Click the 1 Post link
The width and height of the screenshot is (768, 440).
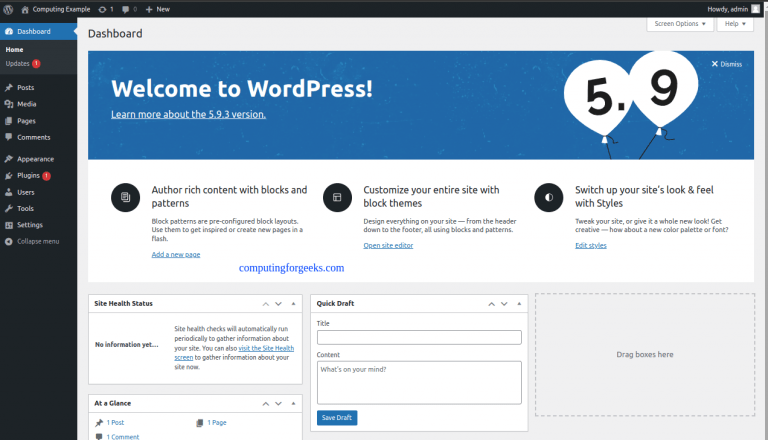[116, 422]
